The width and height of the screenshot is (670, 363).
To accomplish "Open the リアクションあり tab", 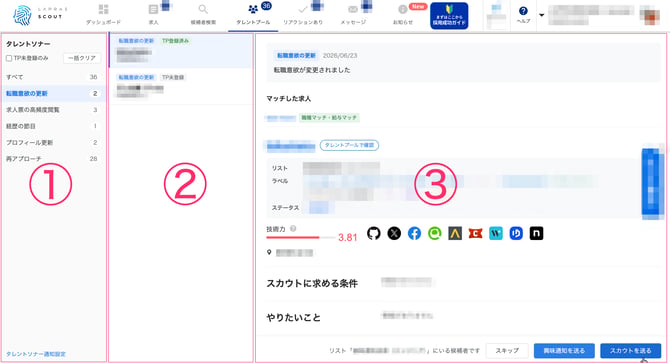I will pos(303,15).
